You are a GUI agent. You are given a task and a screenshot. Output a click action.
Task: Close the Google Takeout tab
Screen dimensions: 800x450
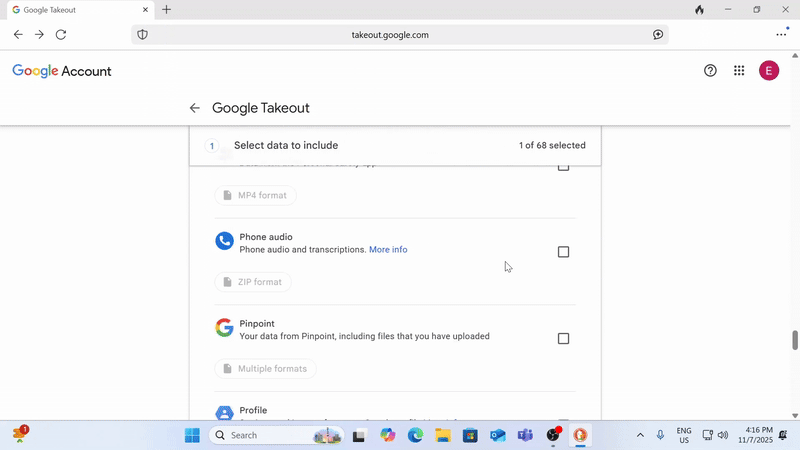(145, 10)
